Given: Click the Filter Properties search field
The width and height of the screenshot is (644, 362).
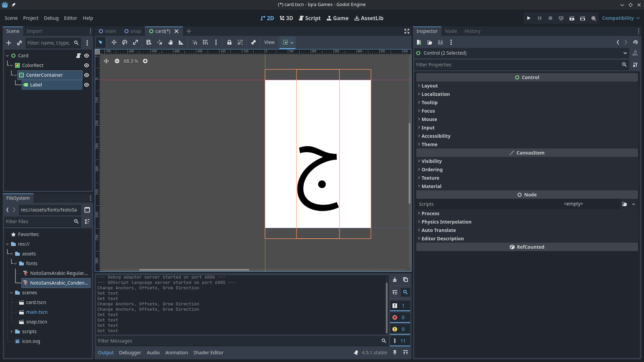Looking at the screenshot, I should [518, 65].
